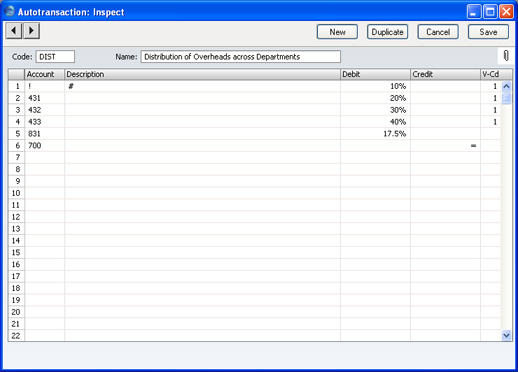The height and width of the screenshot is (372, 518).
Task: Select Account cell 431 in row 2
Action: [x=44, y=98]
